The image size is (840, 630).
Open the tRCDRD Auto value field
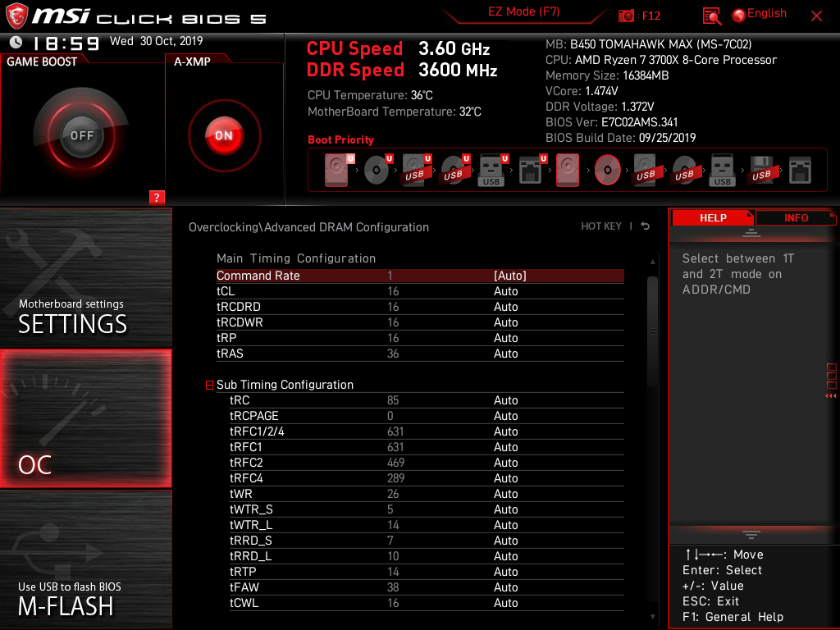point(505,307)
